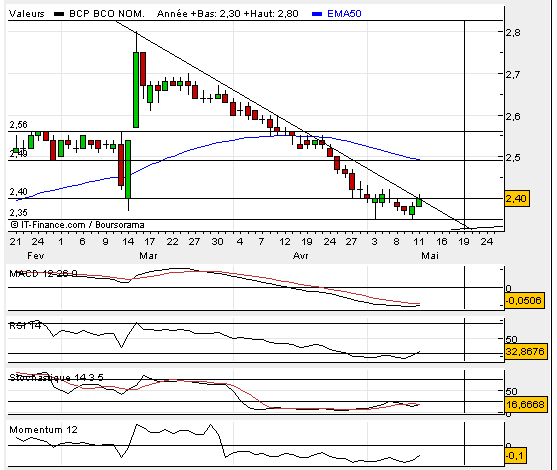Click the 'Avr' month label on axis
This screenshot has height=470, width=557.
pyautogui.click(x=301, y=256)
